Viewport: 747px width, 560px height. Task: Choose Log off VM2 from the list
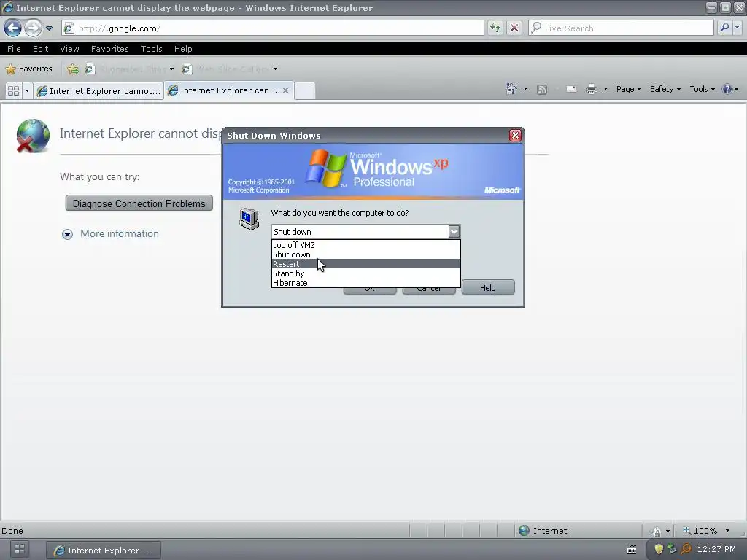366,245
